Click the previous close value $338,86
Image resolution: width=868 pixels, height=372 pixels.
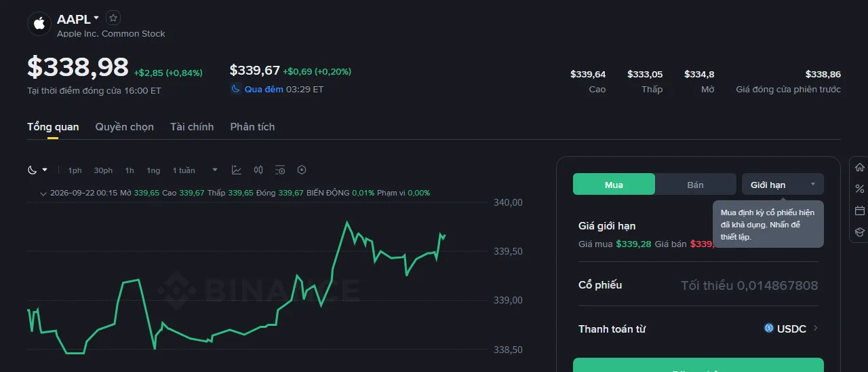click(823, 74)
